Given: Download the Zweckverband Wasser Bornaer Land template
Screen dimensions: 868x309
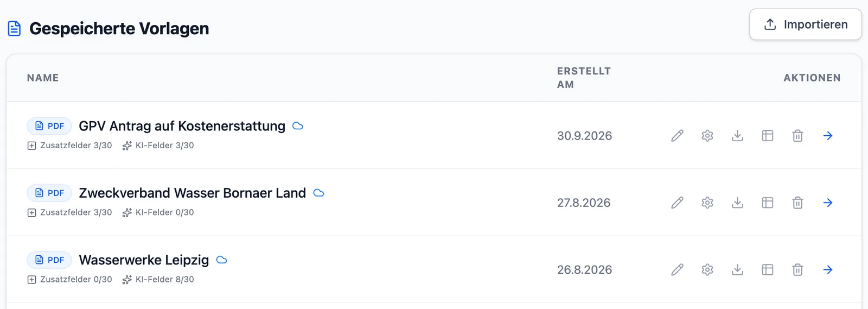Looking at the screenshot, I should (737, 203).
